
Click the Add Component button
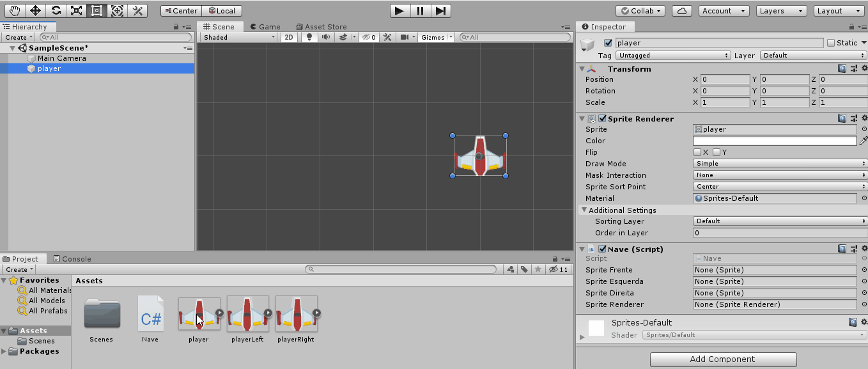click(723, 359)
